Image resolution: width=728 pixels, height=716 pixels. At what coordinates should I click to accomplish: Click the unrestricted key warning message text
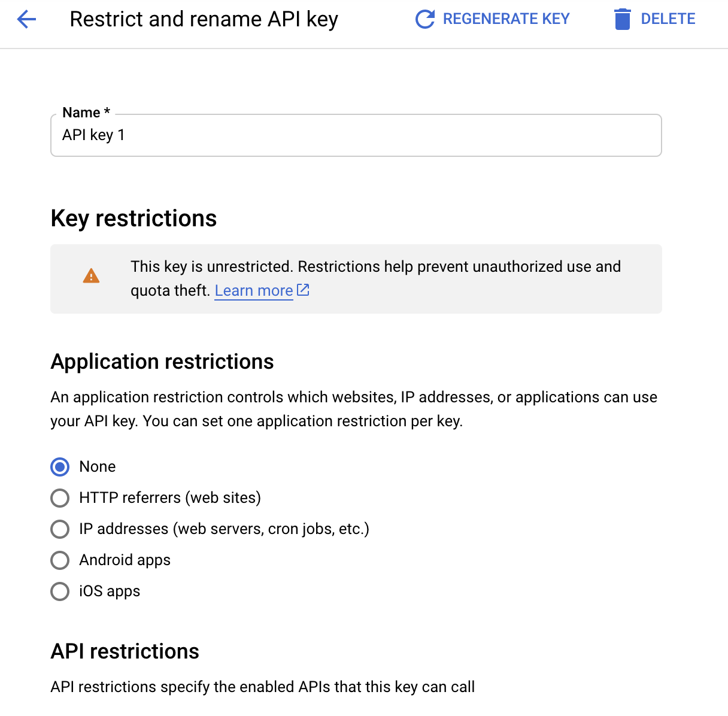(375, 267)
